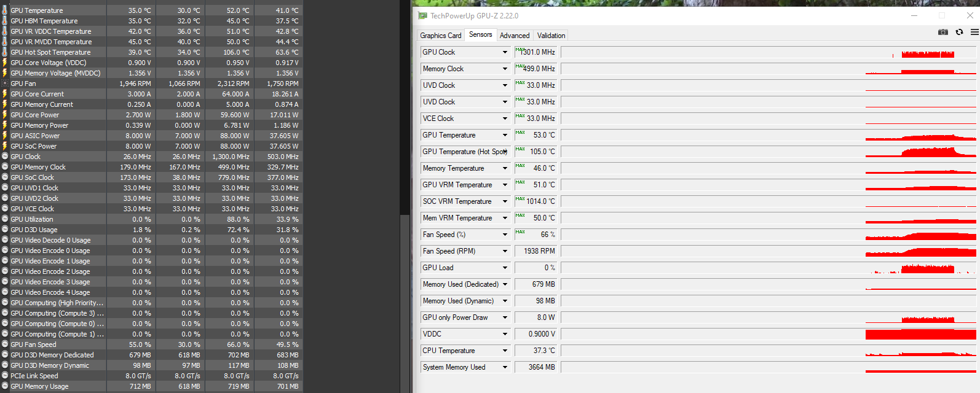Close the GPU-Z window

point(970,15)
